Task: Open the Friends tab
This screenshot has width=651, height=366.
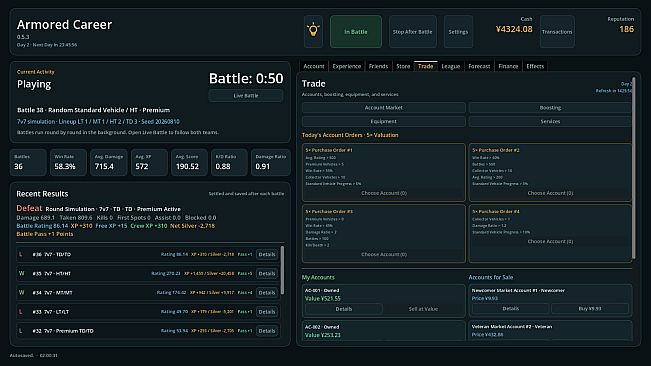Action: [x=378, y=66]
